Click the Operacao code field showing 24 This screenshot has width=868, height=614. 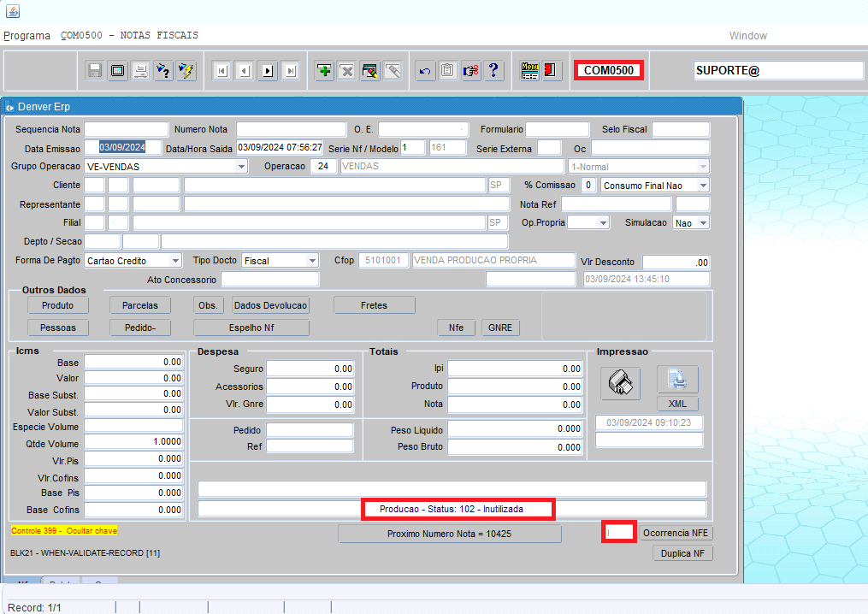(x=323, y=166)
